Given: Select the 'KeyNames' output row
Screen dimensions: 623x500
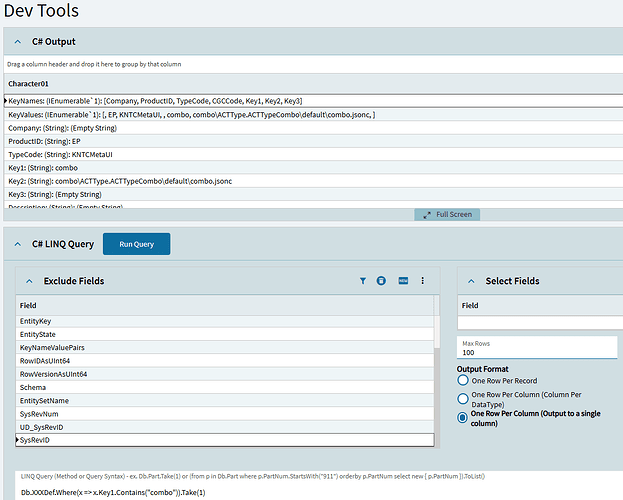Looking at the screenshot, I should click(x=313, y=101).
